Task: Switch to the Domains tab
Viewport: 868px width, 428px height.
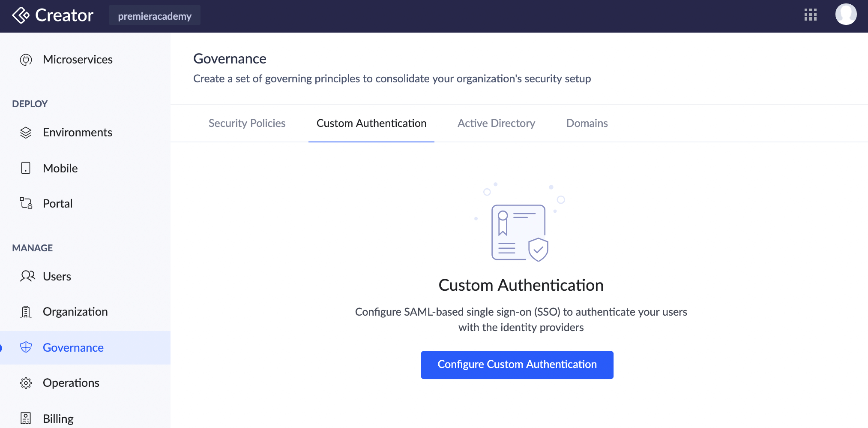Action: pos(587,123)
